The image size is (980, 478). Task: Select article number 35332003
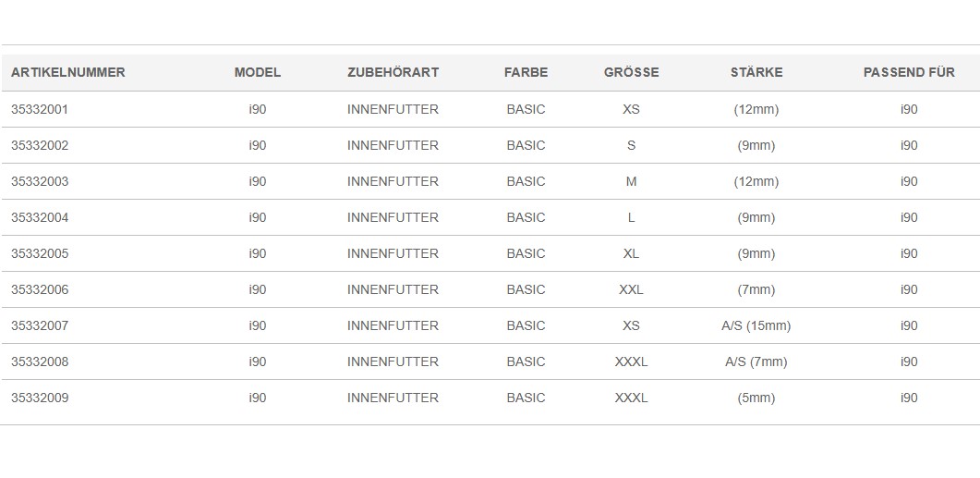point(40,181)
